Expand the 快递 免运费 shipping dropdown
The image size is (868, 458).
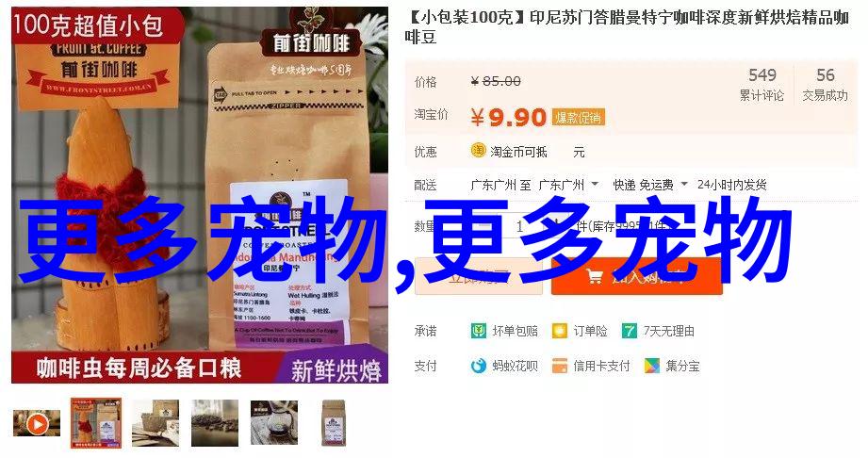[684, 184]
